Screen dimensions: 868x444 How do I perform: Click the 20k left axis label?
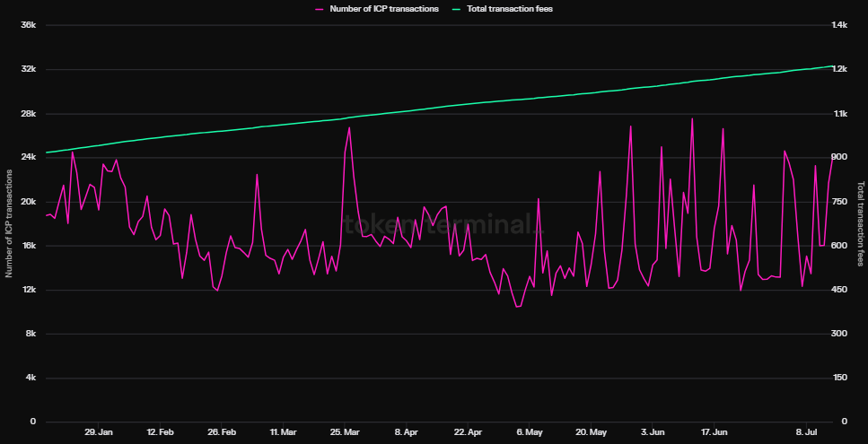[x=28, y=202]
